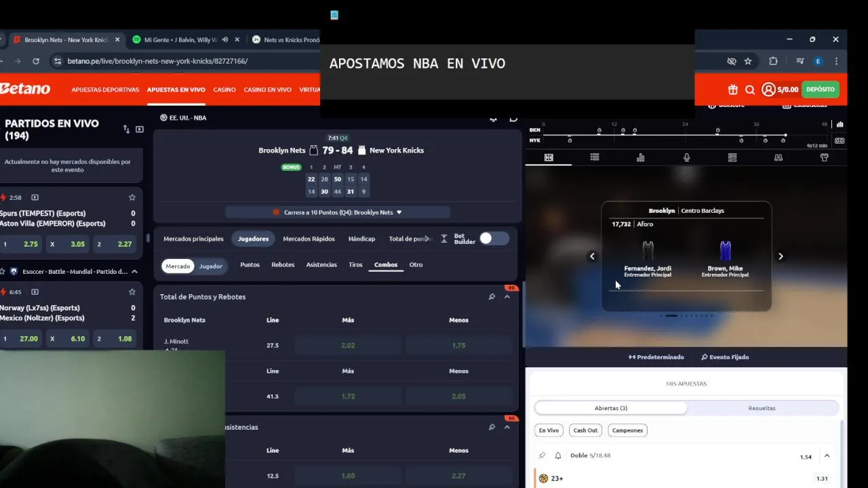Collapse the Doble bet details
Image resolution: width=868 pixels, height=488 pixels.
[827, 456]
